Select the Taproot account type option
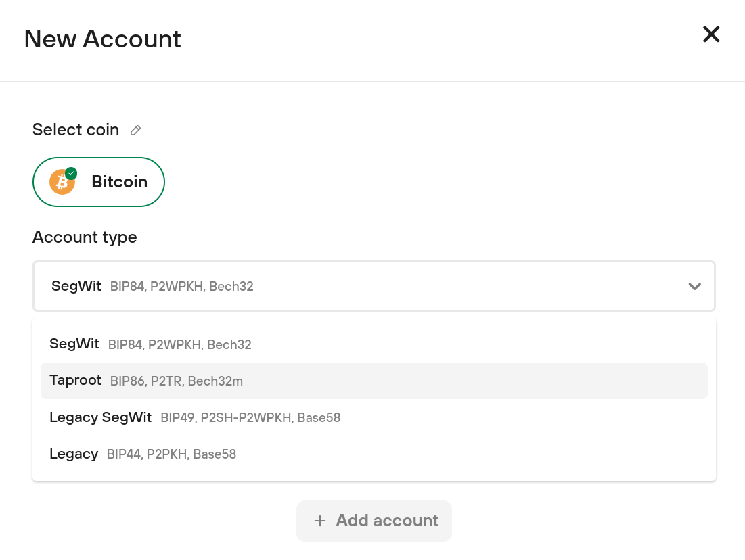745x560 pixels. click(76, 381)
